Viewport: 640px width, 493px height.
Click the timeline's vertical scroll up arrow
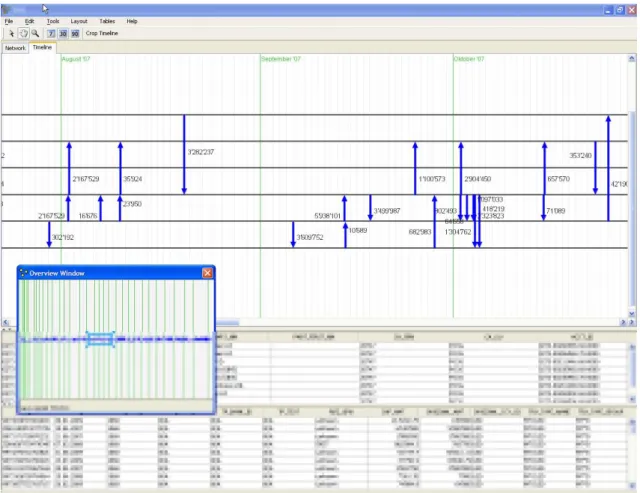[x=631, y=59]
